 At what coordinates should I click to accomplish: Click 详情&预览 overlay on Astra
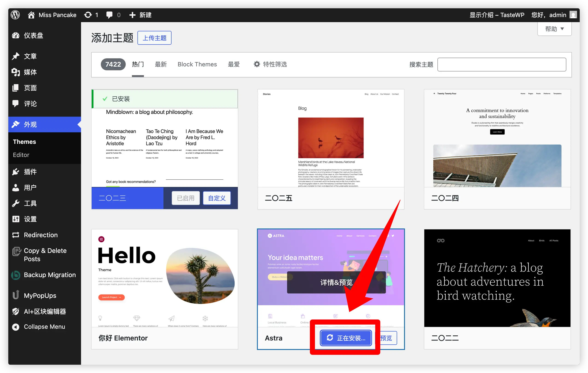pyautogui.click(x=336, y=282)
